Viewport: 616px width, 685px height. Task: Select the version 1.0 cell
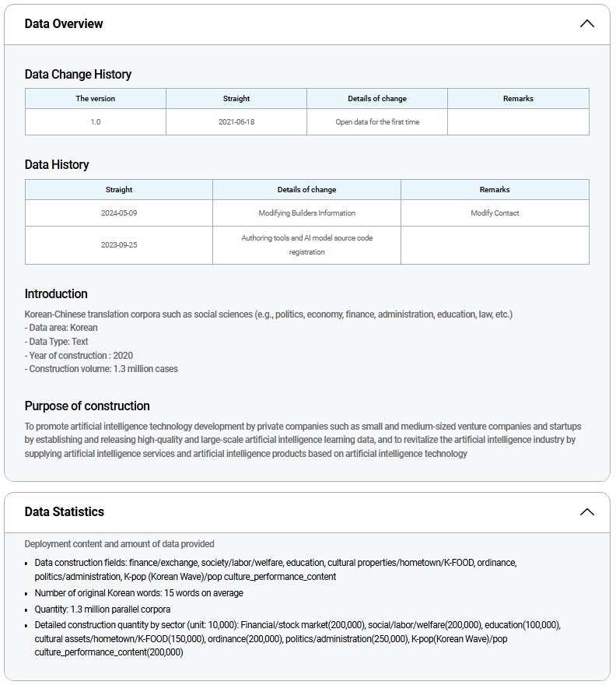95,122
